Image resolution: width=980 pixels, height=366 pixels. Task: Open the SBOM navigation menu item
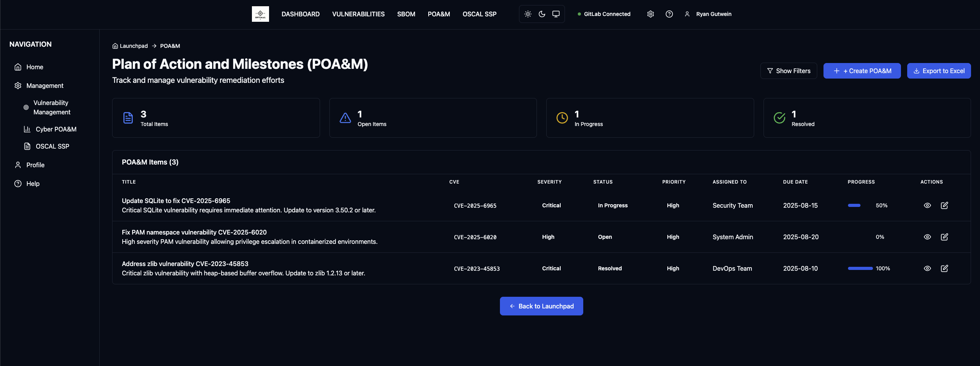point(406,14)
